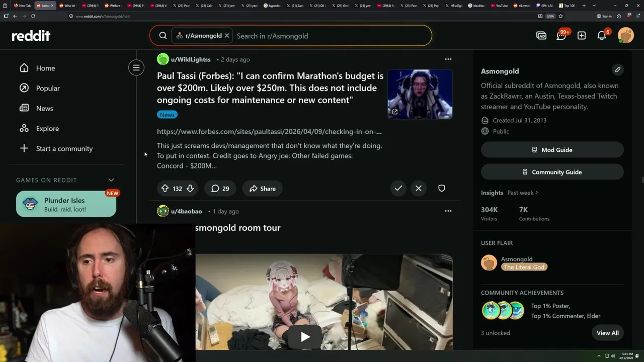Edit community details pencil icon
The height and width of the screenshot is (362, 644).
pyautogui.click(x=617, y=70)
